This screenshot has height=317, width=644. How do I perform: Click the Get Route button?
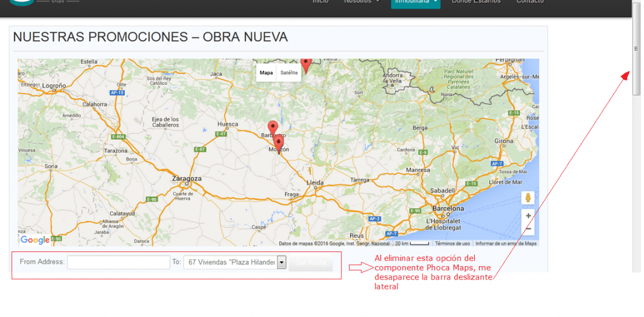pos(310,263)
